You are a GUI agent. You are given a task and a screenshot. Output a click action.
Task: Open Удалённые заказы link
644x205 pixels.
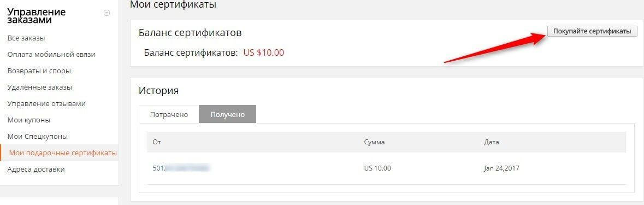40,87
